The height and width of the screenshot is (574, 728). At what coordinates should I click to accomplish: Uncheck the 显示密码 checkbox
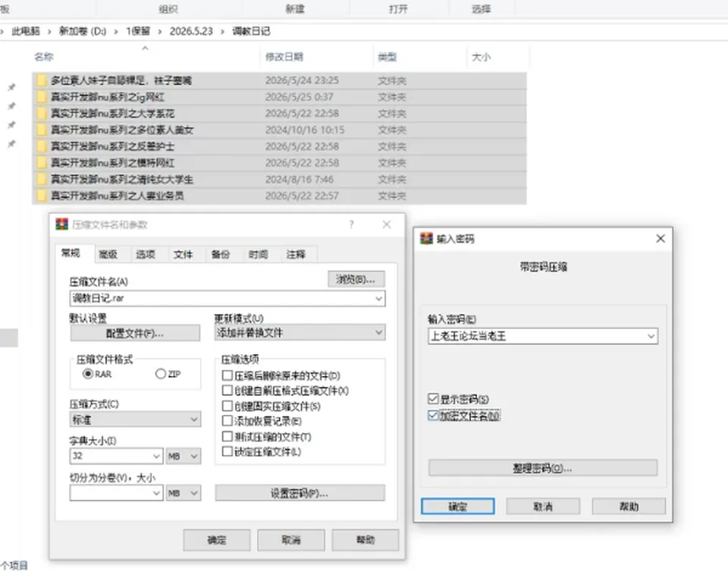(433, 399)
